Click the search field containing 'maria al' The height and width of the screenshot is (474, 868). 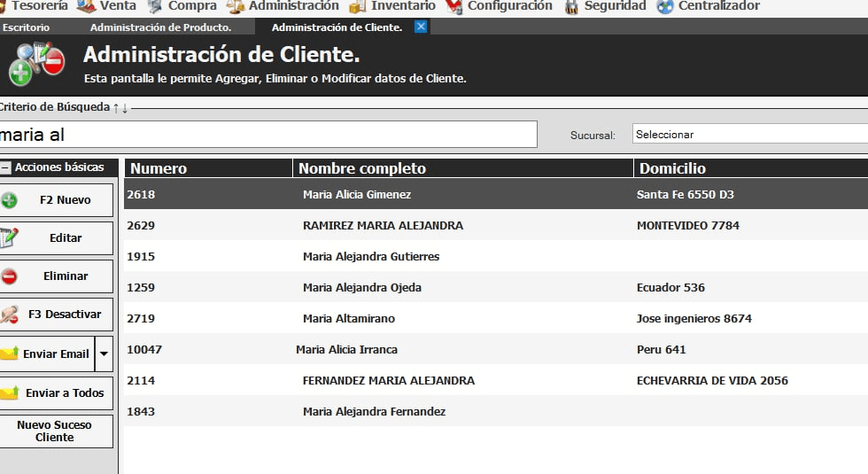pos(266,135)
